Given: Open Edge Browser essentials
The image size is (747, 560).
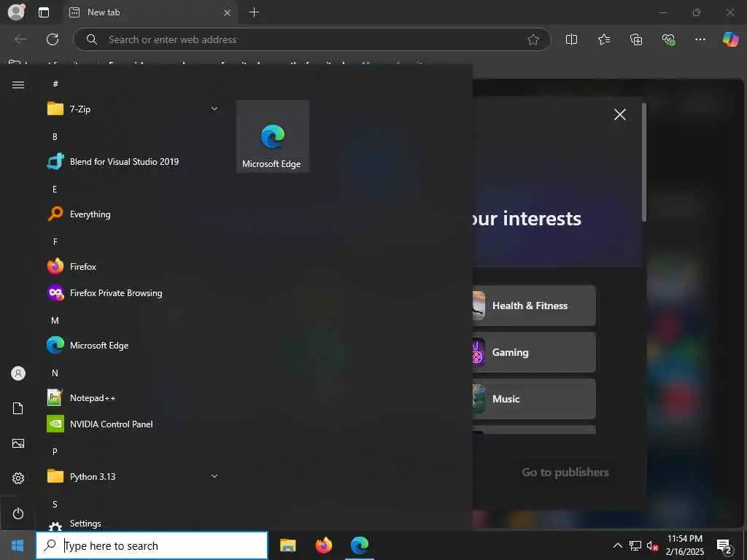Looking at the screenshot, I should click(x=668, y=39).
